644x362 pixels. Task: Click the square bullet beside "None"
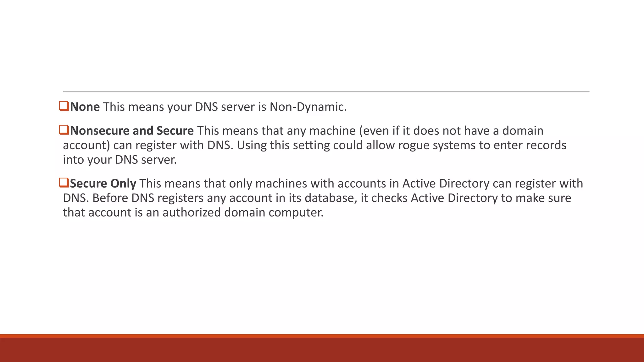pyautogui.click(x=64, y=106)
